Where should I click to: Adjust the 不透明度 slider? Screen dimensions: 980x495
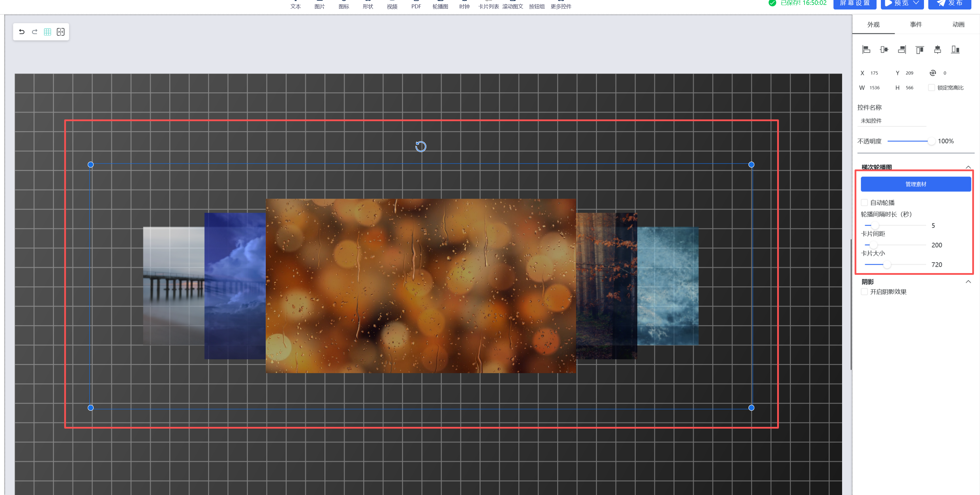click(x=912, y=141)
